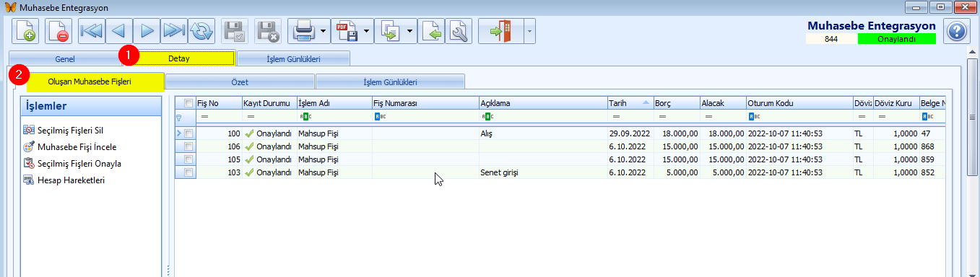The height and width of the screenshot is (277, 980).
Task: Tick the checkbox for Fiş No 100 row
Action: 188,133
